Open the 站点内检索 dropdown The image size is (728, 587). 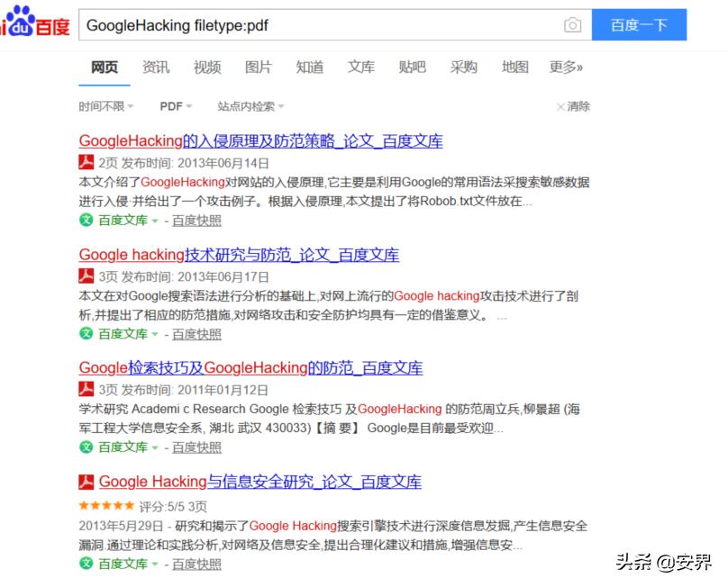[x=250, y=106]
